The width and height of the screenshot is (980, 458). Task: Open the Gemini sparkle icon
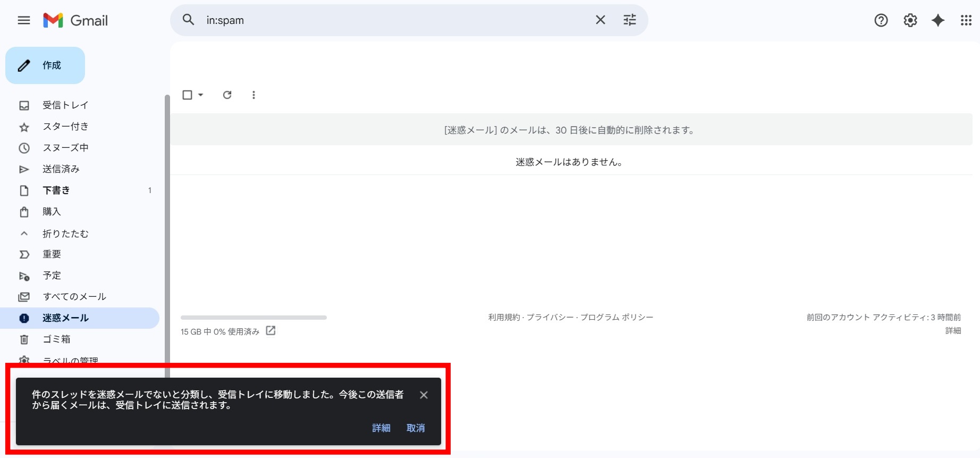click(938, 20)
